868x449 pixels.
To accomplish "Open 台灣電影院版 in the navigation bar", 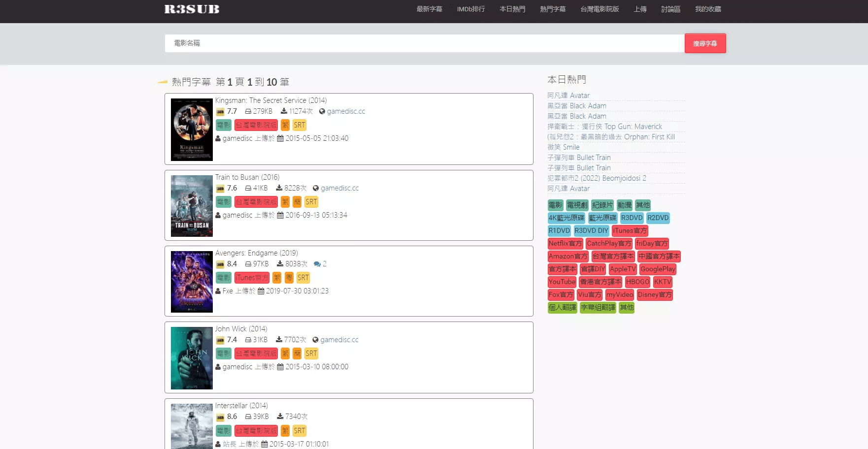I will (x=600, y=9).
